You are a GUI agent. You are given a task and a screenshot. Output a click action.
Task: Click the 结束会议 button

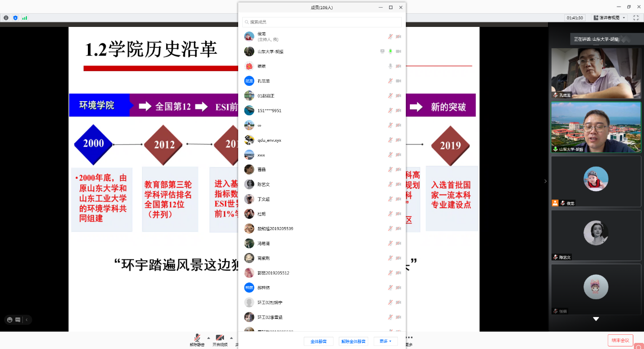[x=620, y=340]
